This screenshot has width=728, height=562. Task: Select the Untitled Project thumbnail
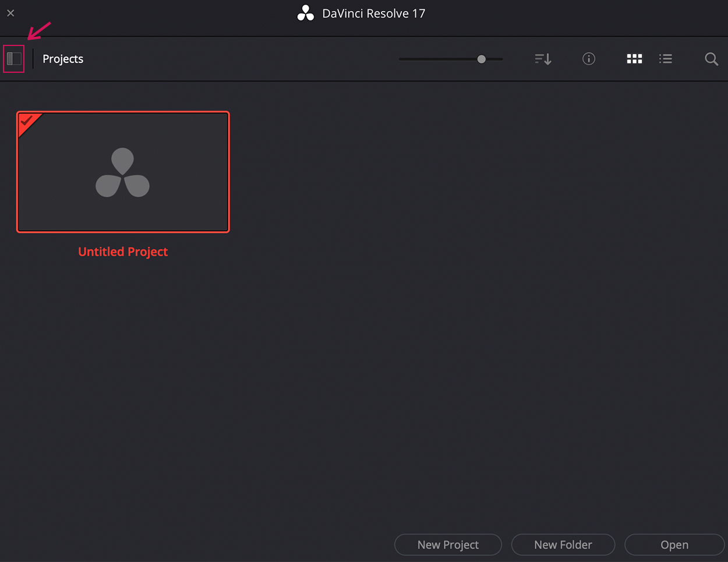coord(123,172)
